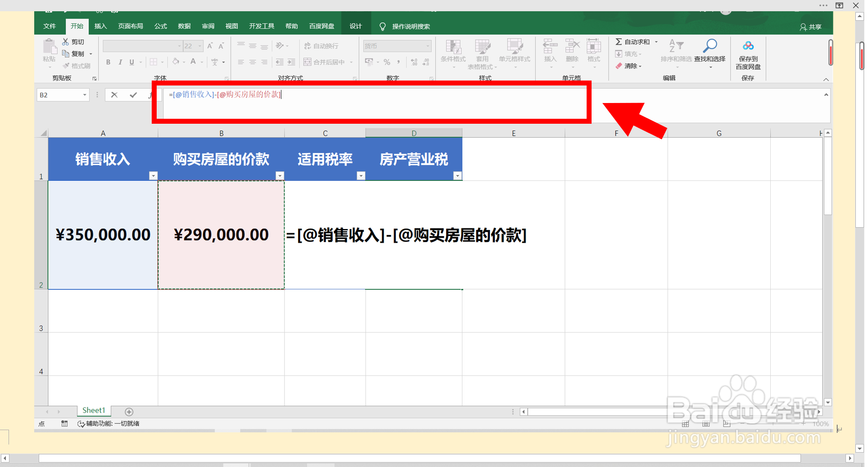Open the 自动求和 (AutoSum) function

coord(632,41)
